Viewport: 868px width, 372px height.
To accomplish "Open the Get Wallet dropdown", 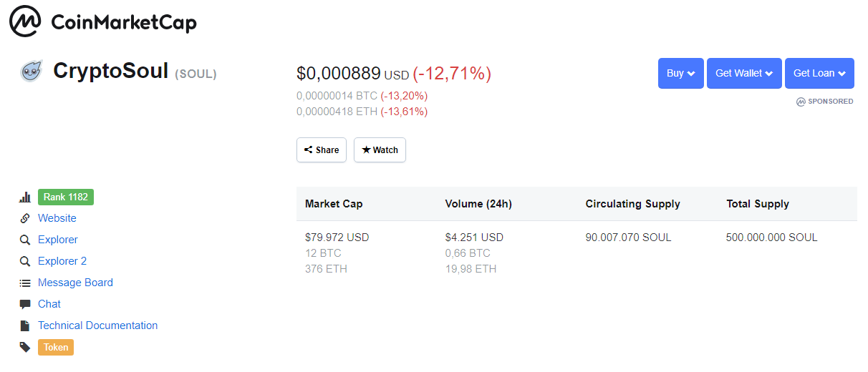I will (743, 73).
